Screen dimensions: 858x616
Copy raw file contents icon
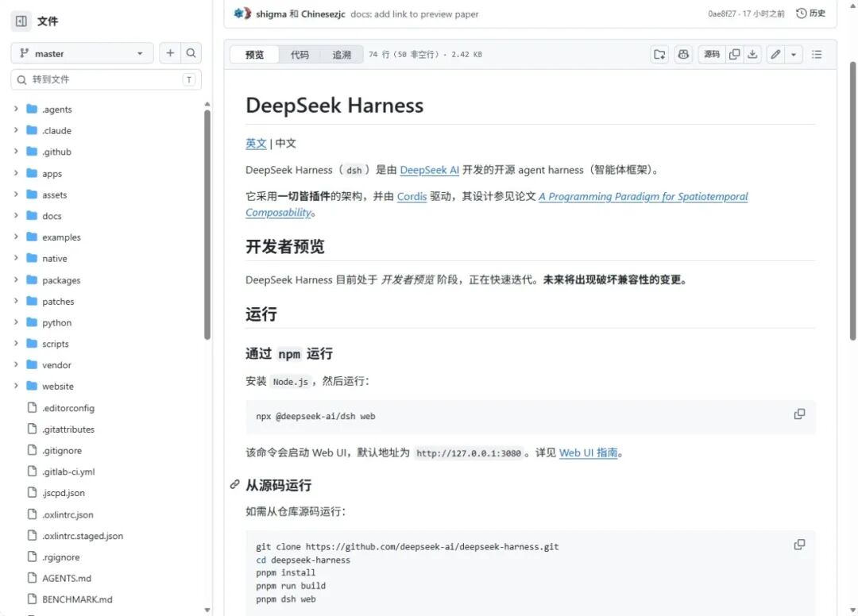coord(734,54)
